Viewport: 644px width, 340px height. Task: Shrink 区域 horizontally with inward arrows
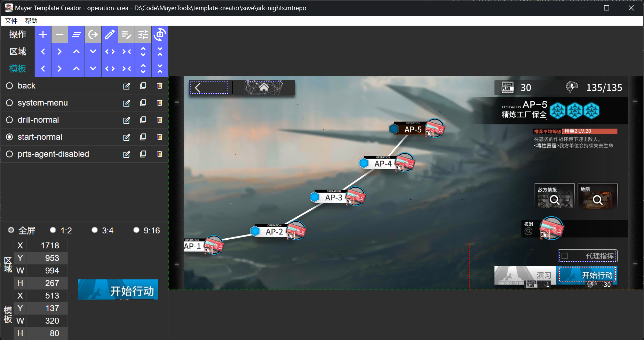[127, 52]
